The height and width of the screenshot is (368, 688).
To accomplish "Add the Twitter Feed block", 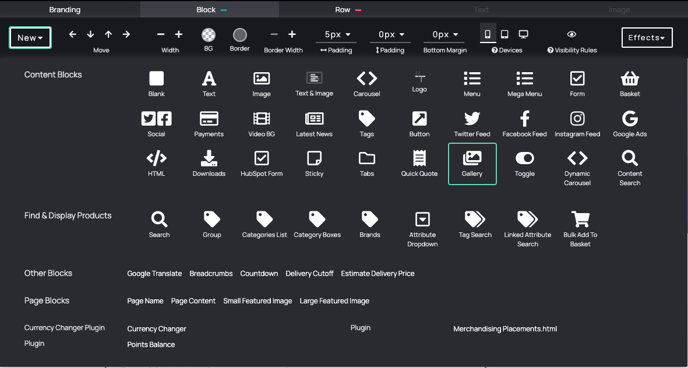I will [472, 124].
